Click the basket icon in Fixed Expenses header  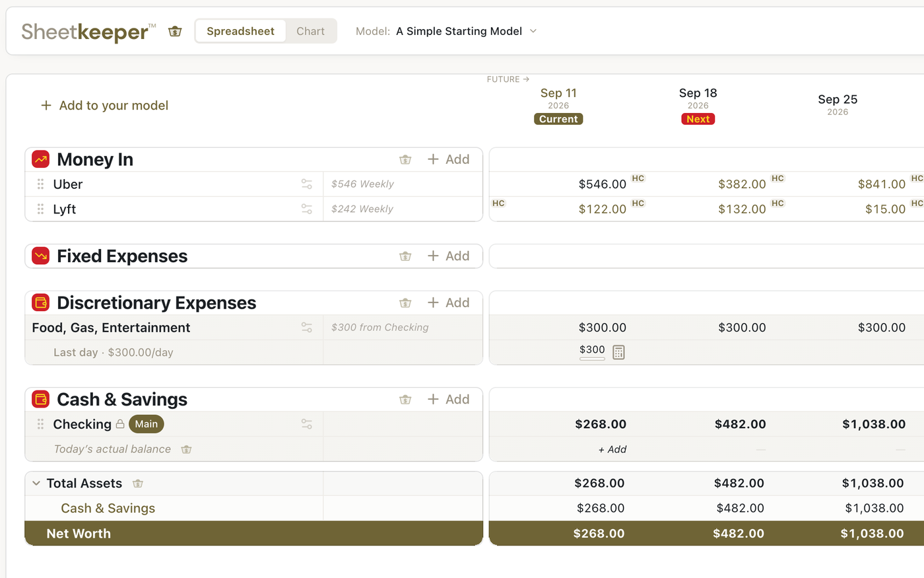pos(405,256)
